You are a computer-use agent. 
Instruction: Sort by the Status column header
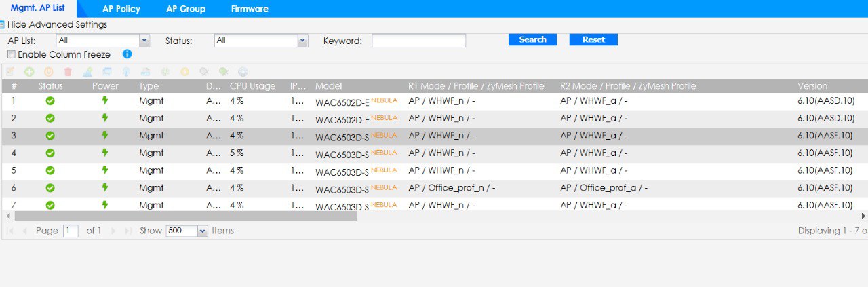point(50,86)
